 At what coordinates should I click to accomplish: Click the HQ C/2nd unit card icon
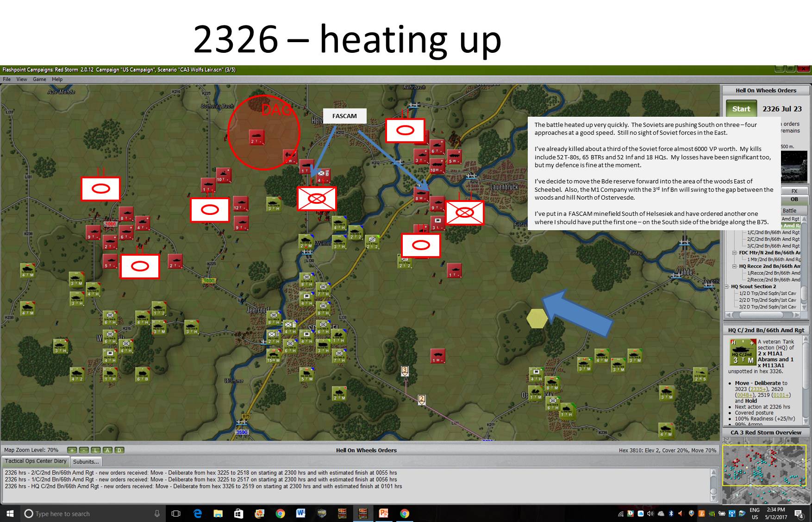click(x=743, y=352)
